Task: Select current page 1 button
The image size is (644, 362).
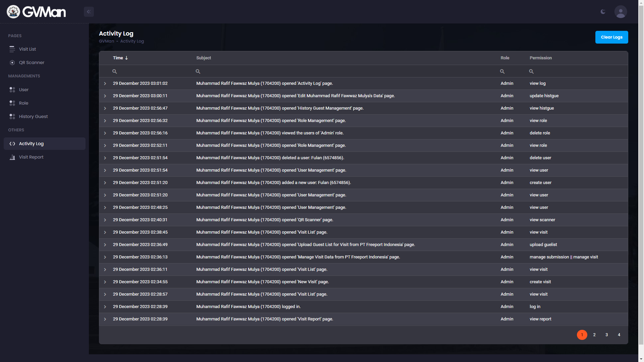Action: pyautogui.click(x=582, y=335)
